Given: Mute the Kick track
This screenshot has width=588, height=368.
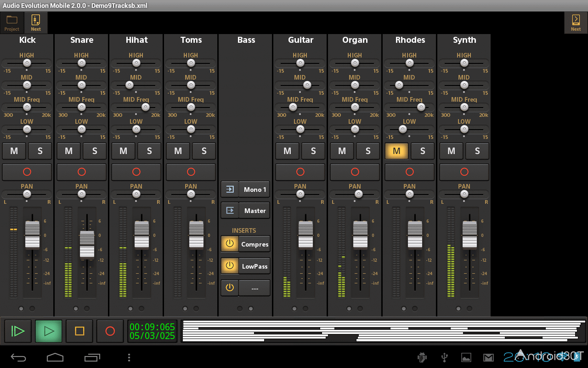Looking at the screenshot, I should point(14,151).
